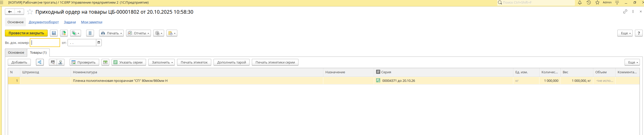644x135 pixels.
Task: Copy the document link using the chain icon
Action: (625, 12)
